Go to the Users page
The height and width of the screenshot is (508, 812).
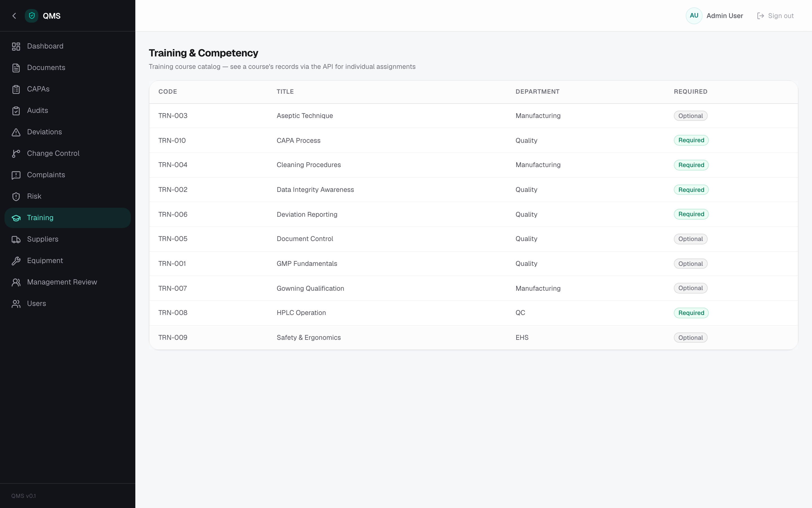(x=67, y=304)
